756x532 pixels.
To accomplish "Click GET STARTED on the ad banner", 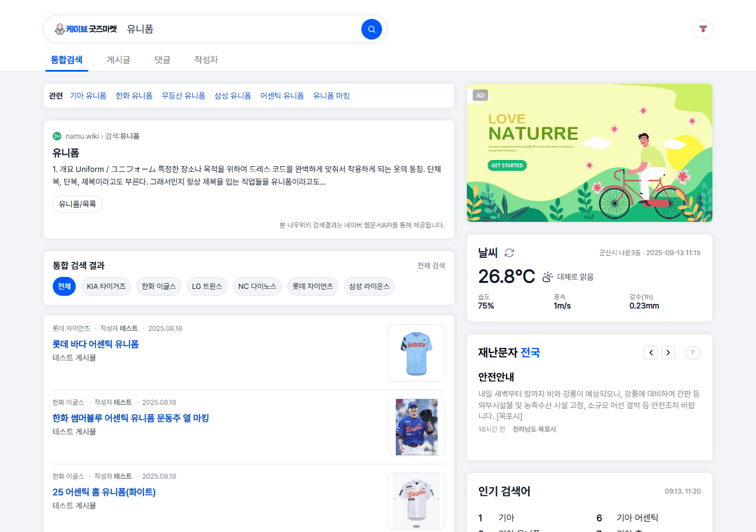I will tap(507, 166).
